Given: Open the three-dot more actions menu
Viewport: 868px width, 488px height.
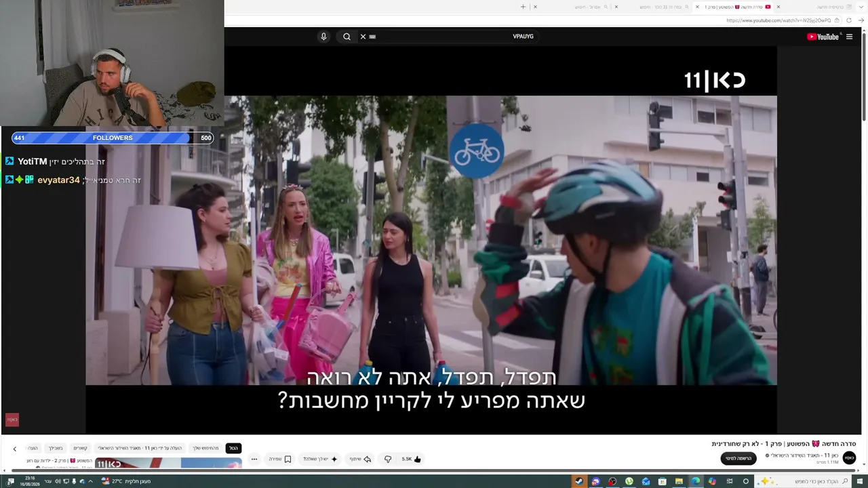Looking at the screenshot, I should tap(254, 459).
